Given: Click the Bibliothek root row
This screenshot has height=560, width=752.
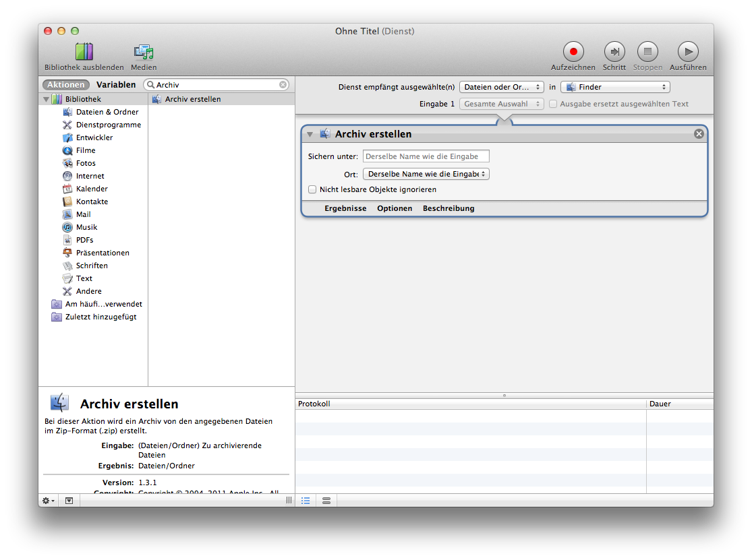Looking at the screenshot, I should tap(94, 99).
